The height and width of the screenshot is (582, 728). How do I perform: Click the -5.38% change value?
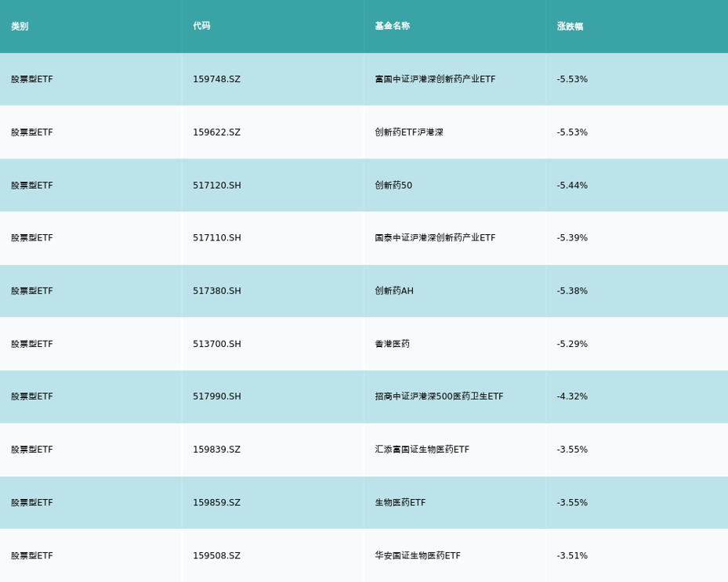(572, 291)
